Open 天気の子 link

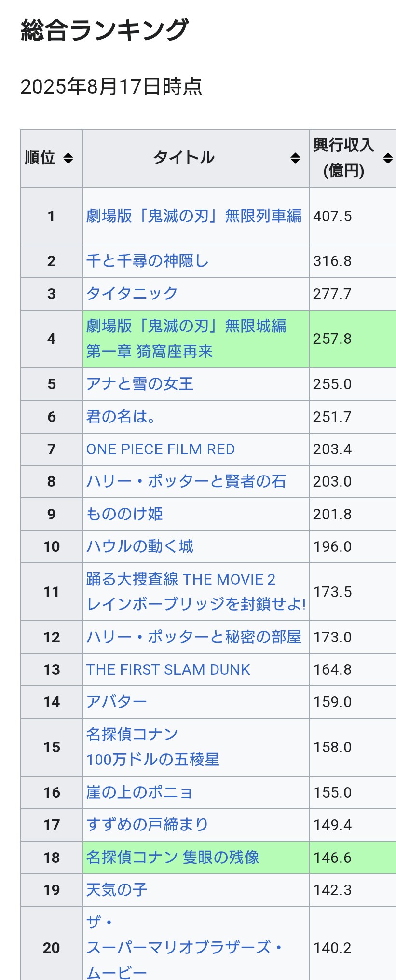point(116,889)
